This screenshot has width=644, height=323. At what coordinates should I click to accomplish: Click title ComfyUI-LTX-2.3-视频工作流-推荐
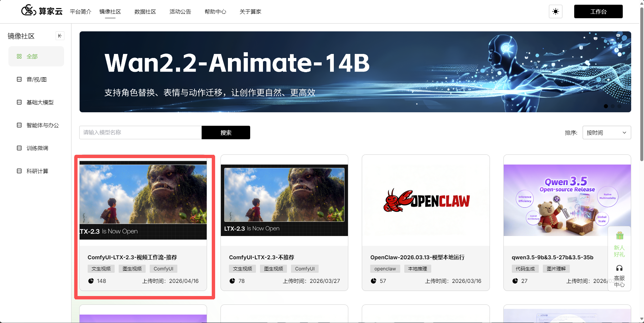[x=132, y=257]
